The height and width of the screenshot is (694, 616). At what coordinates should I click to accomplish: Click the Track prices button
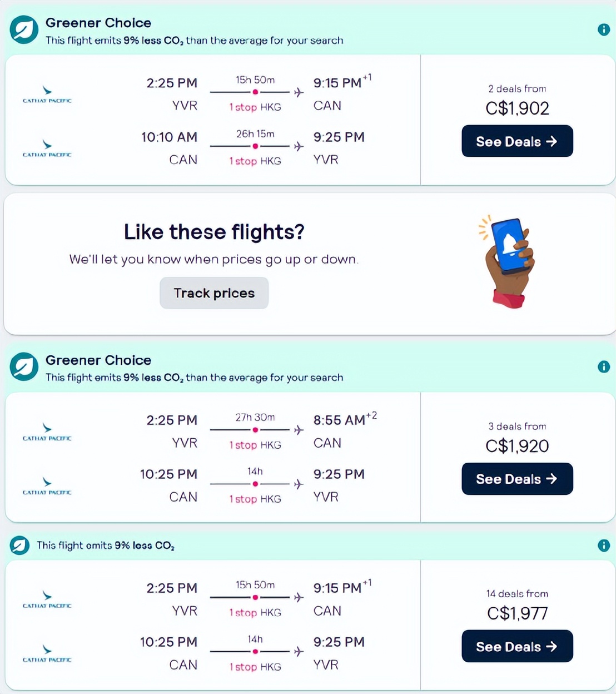tap(214, 293)
